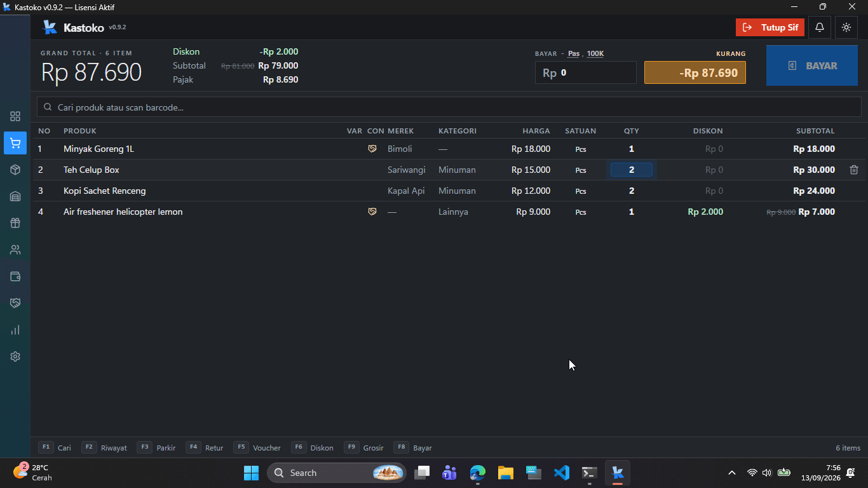Image resolution: width=868 pixels, height=488 pixels.
Task: Click consignment icon on Air freshener row
Action: click(x=372, y=212)
